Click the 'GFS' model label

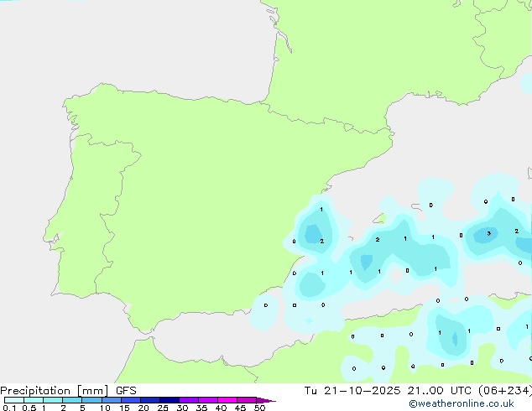(126, 391)
